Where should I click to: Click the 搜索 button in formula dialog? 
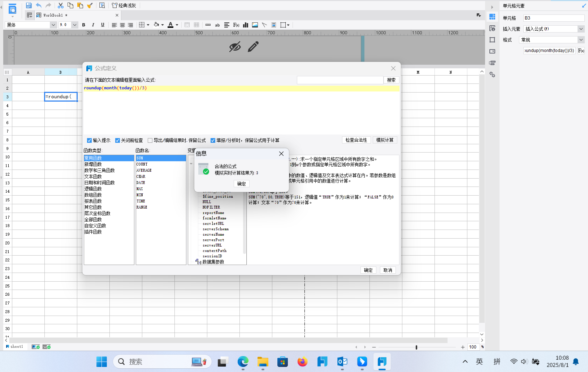(x=392, y=80)
